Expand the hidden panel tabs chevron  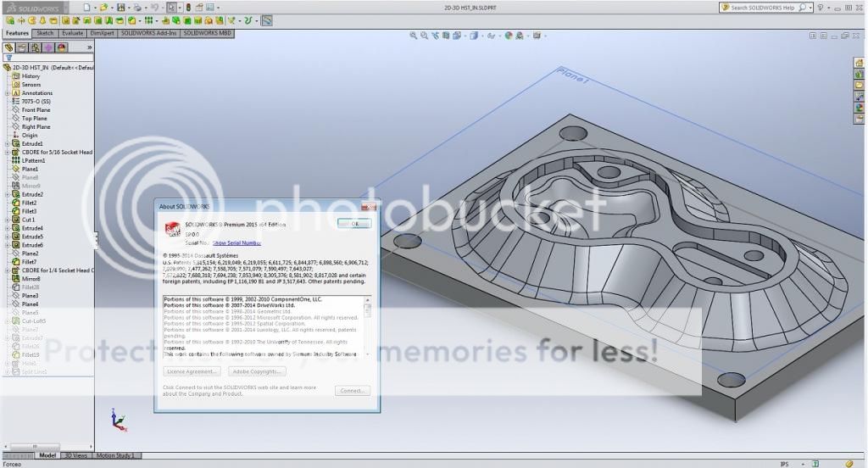point(89,47)
